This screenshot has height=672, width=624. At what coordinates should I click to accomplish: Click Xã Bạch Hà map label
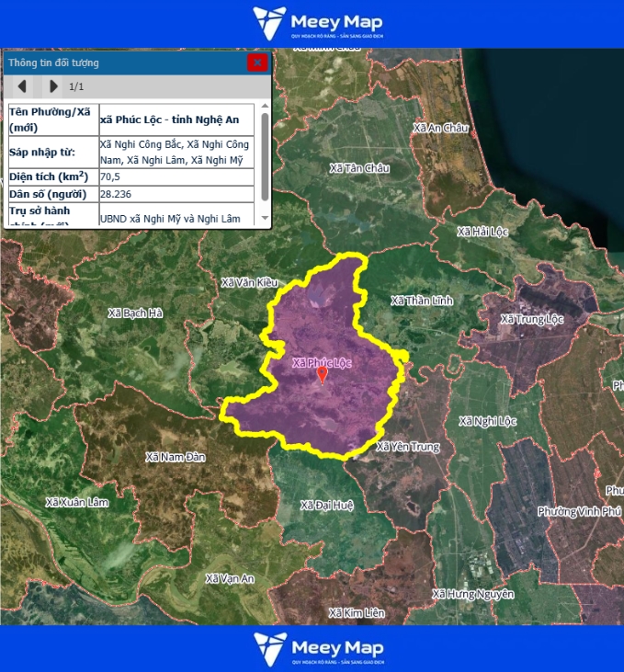tap(135, 313)
